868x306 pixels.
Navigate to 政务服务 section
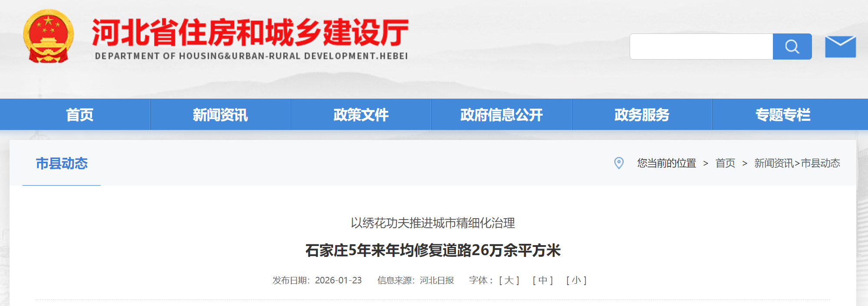point(642,115)
